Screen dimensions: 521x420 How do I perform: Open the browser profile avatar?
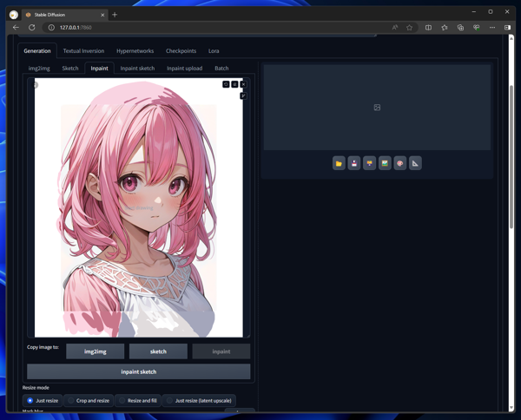14,15
